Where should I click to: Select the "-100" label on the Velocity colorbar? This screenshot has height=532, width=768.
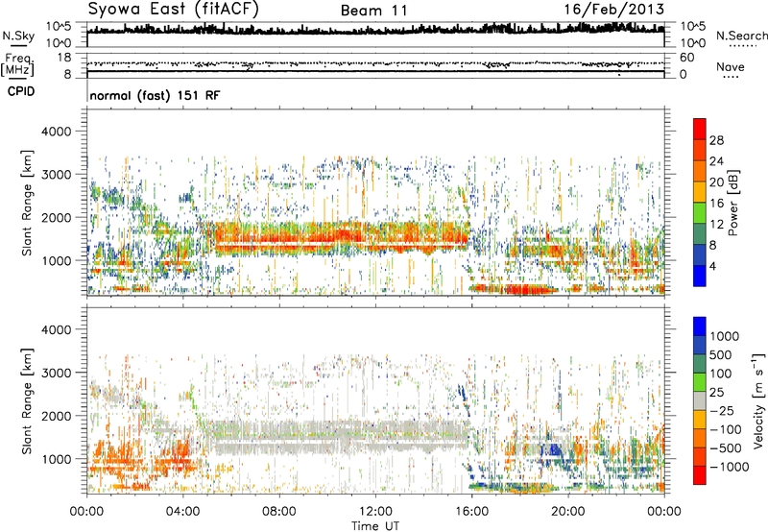pos(726,429)
